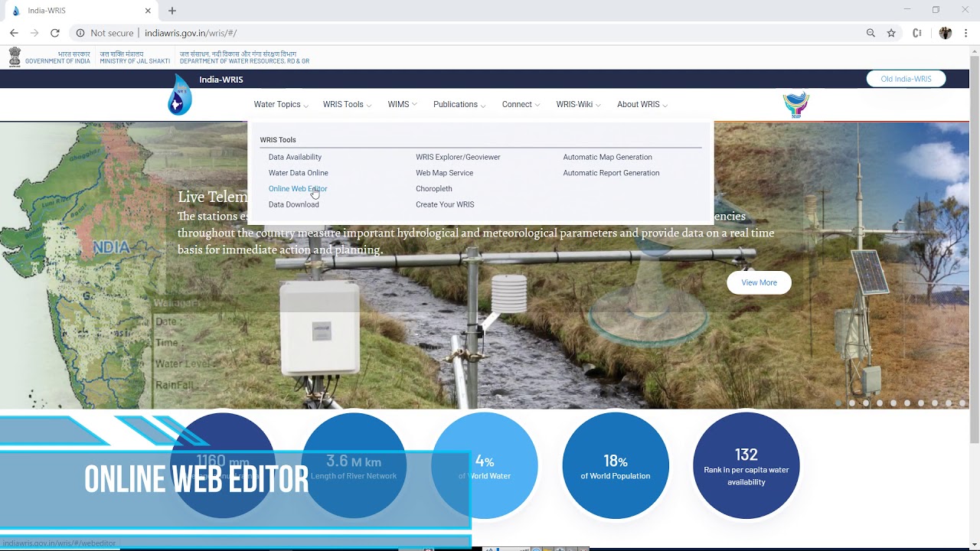Choose Water Data Online menu entry
The image size is (980, 551).
[x=298, y=173]
